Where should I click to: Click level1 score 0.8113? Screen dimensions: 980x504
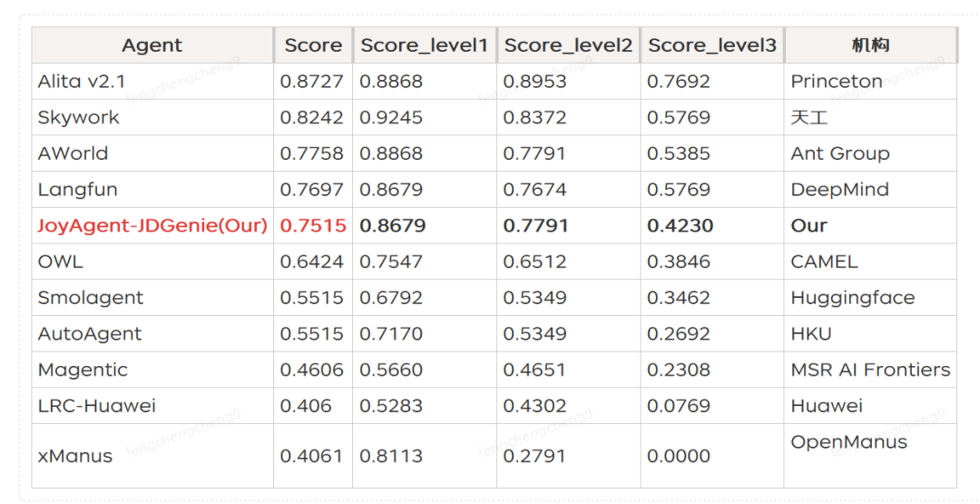[x=390, y=457]
